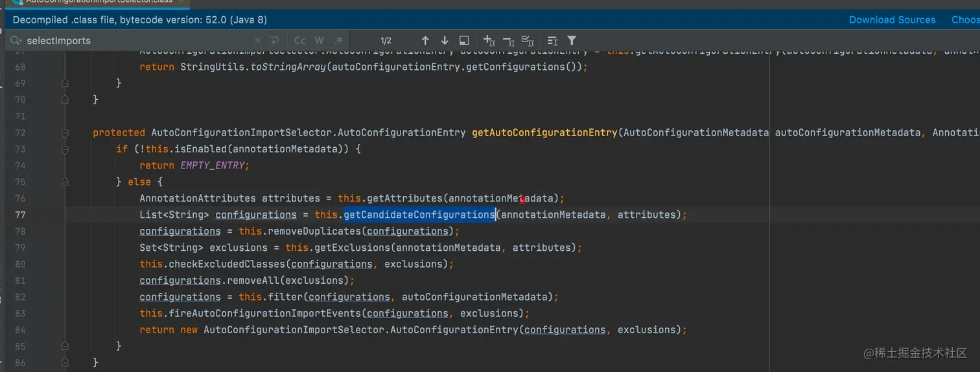Go to next occurrence arrow

click(x=445, y=40)
